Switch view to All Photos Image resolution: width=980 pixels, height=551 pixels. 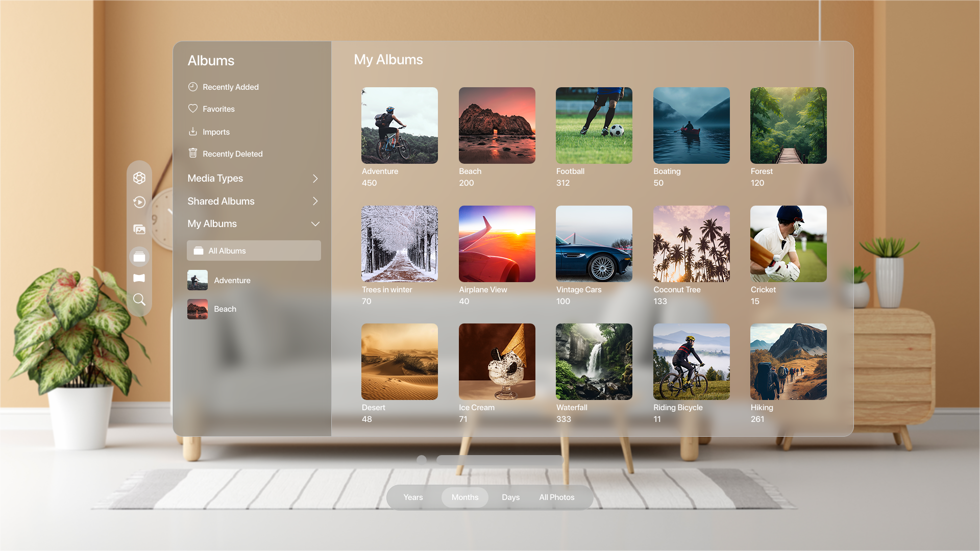(556, 497)
